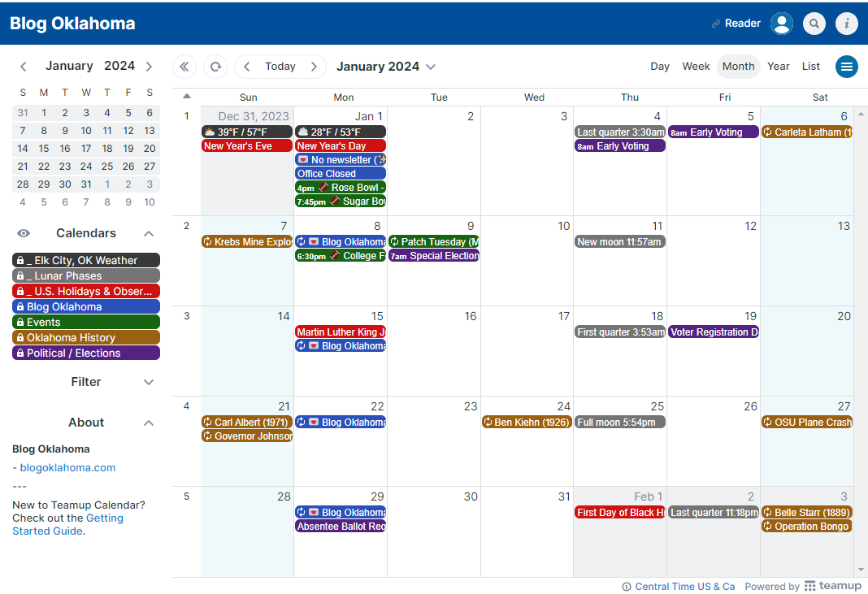Click the scroll down arrow of calendar scrollbar
This screenshot has height=594, width=868.
[861, 570]
